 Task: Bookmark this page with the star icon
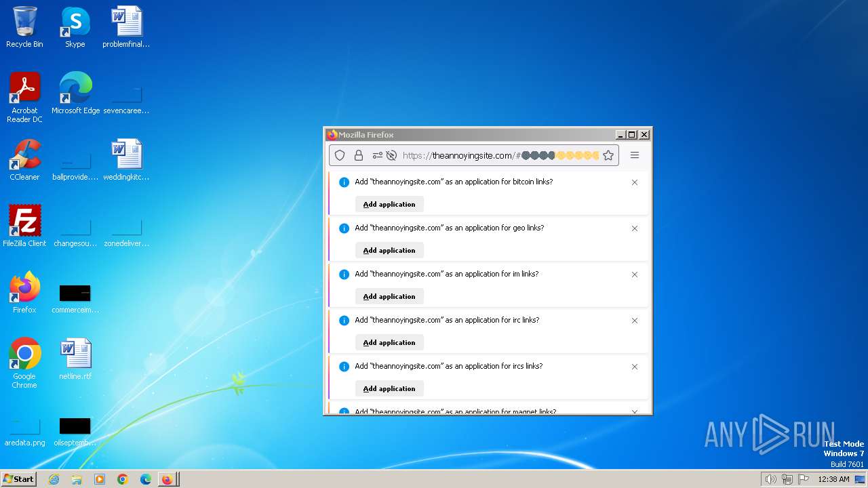pyautogui.click(x=608, y=155)
